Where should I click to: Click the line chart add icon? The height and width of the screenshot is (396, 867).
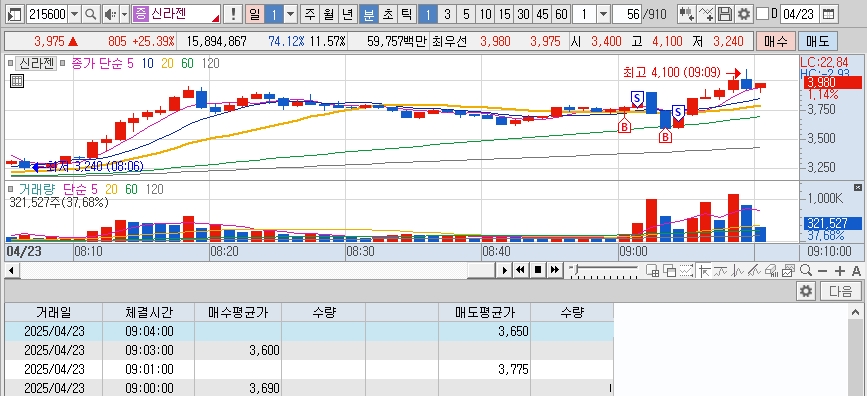point(706,14)
